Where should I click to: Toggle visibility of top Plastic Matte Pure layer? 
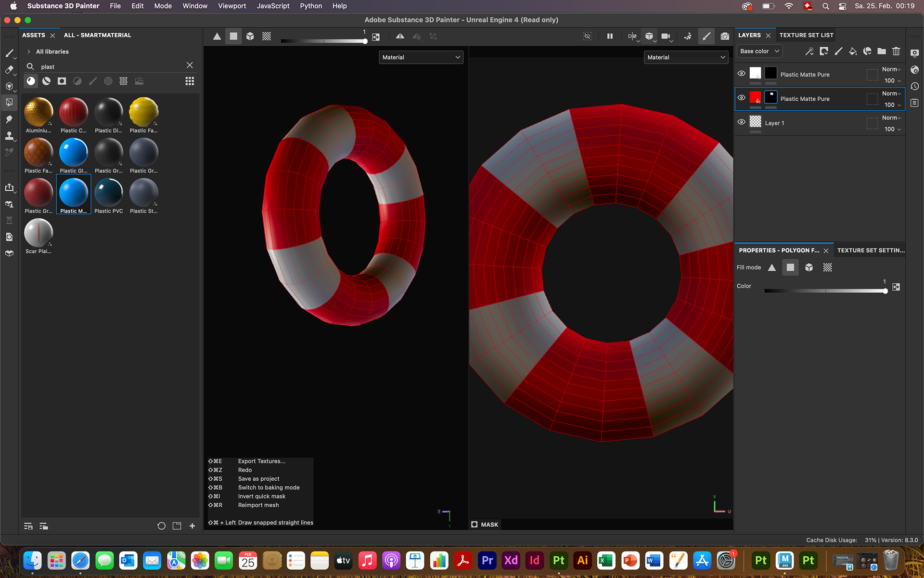click(x=741, y=73)
